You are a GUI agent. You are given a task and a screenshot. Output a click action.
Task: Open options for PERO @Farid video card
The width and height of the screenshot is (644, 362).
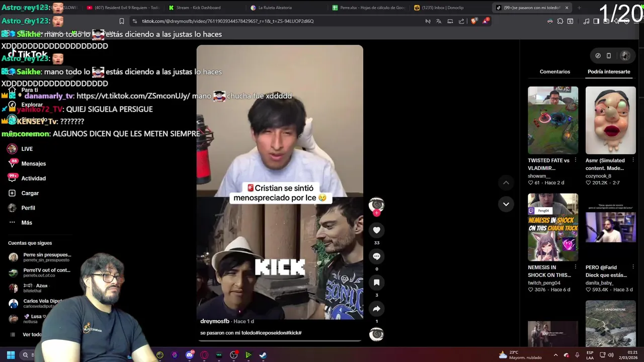point(633,267)
